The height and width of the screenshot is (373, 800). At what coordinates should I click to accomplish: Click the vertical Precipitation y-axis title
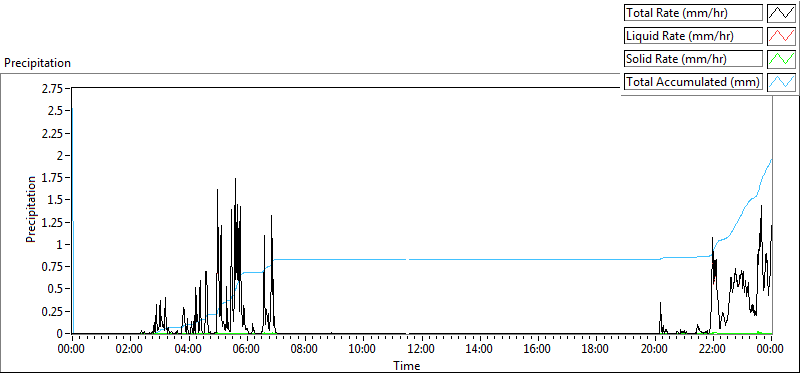[x=31, y=209]
